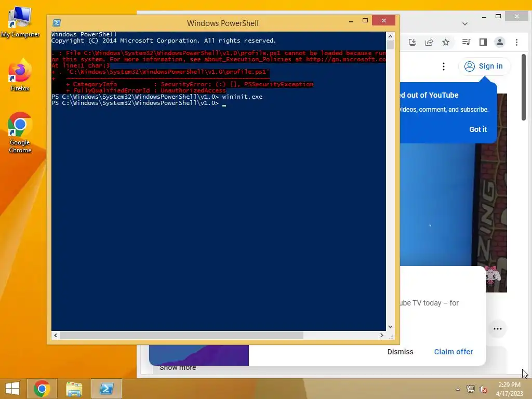Open Google Chrome desktop shortcut
The image size is (532, 399).
pyautogui.click(x=20, y=132)
